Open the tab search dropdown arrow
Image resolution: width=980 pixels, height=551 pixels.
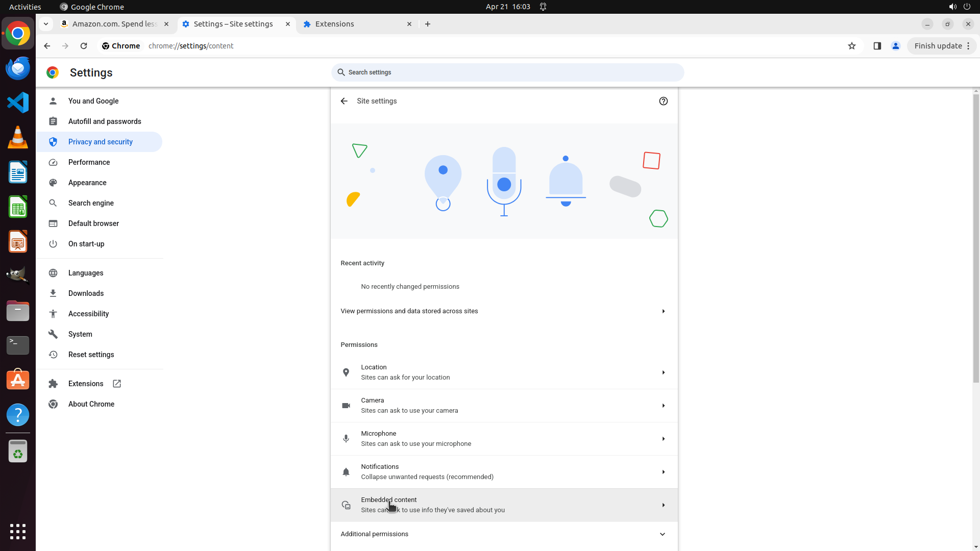coord(46,24)
